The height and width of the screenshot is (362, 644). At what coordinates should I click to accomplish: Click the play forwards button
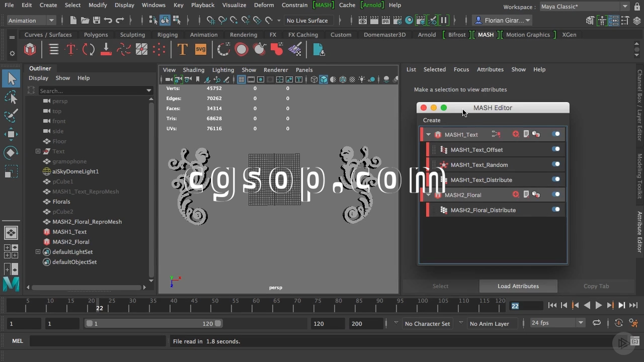(x=598, y=305)
